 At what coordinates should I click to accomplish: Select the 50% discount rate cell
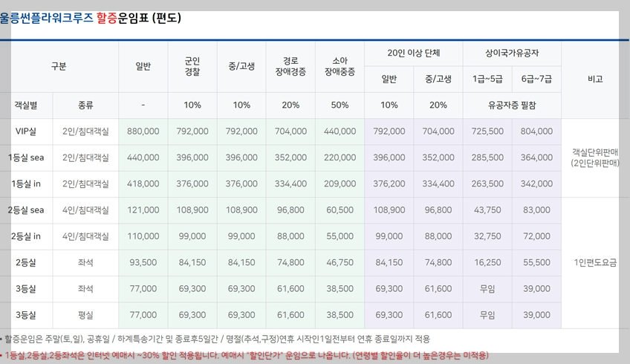[x=340, y=105]
